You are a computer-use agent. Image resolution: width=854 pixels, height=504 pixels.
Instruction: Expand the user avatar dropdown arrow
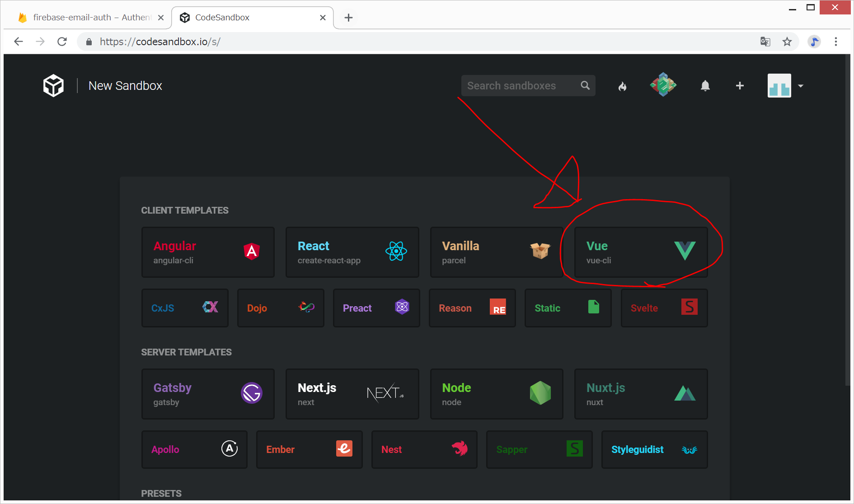click(801, 86)
